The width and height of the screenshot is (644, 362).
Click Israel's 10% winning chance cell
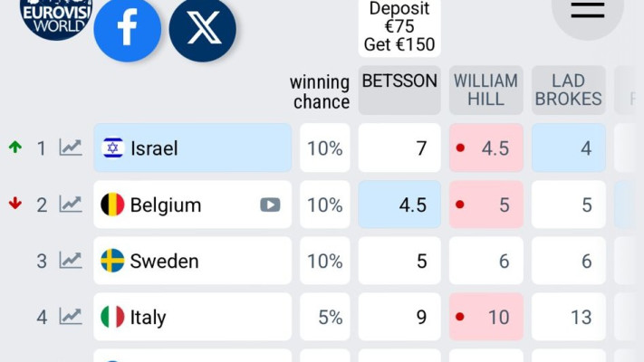[x=324, y=148]
